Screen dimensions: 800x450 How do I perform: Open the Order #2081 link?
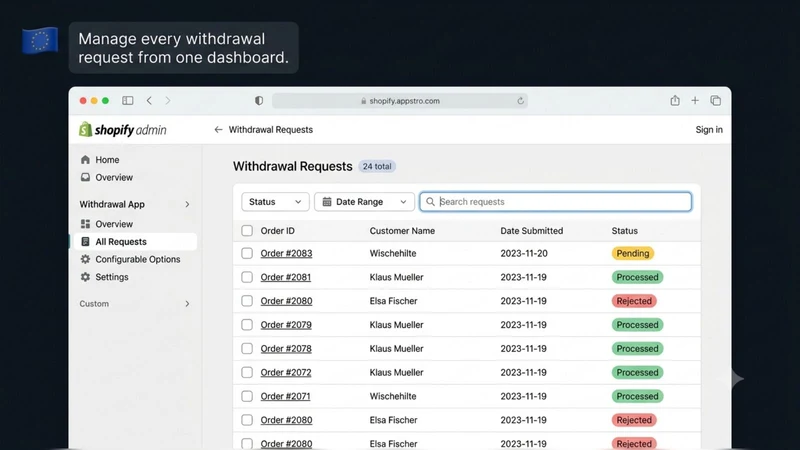(286, 277)
